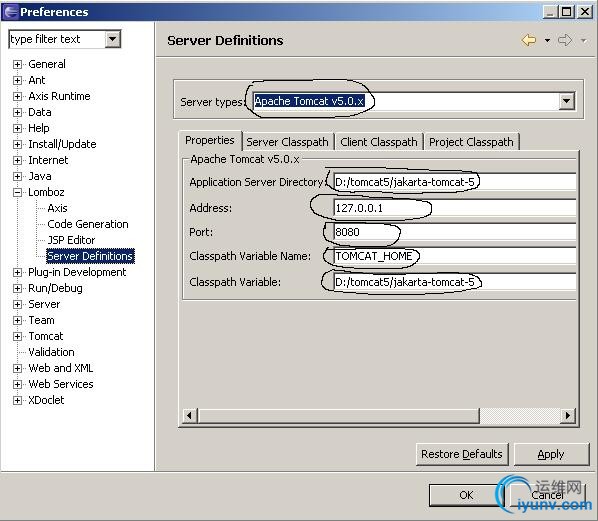Expand the General tree node

pos(17,64)
